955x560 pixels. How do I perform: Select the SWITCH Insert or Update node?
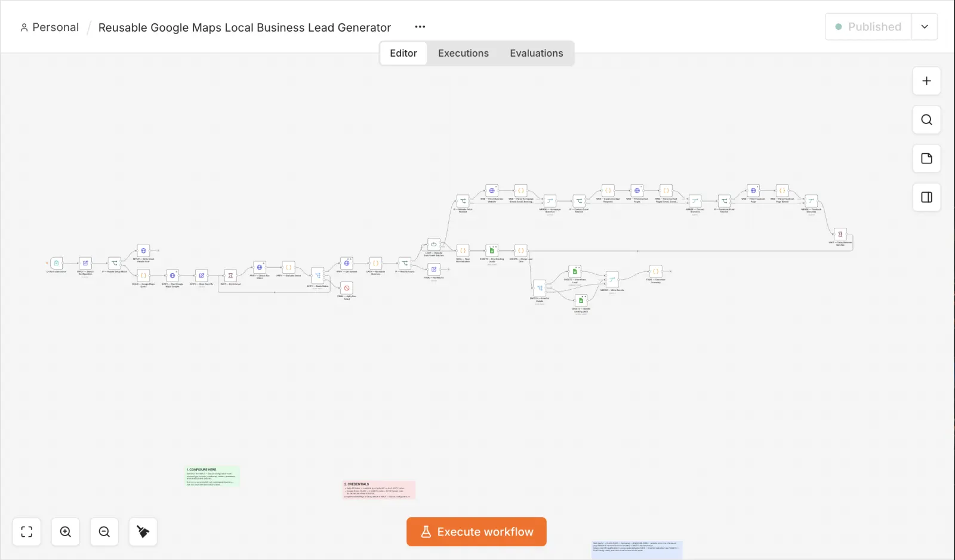(540, 288)
